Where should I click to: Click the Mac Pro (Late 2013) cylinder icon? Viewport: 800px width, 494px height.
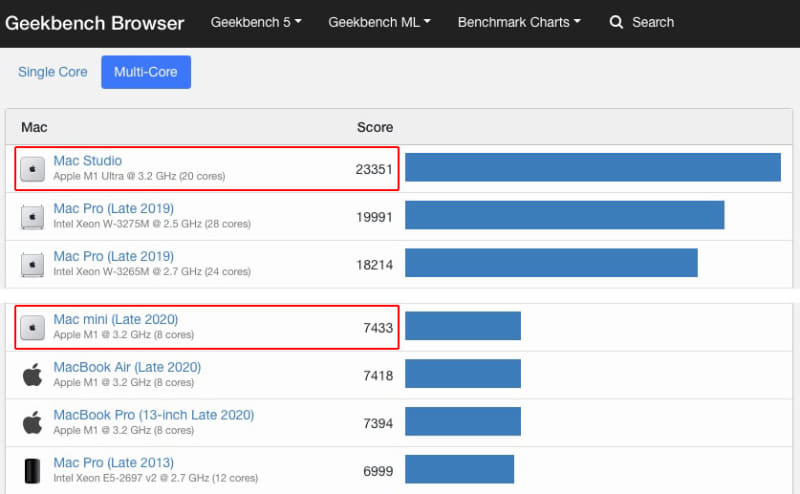tap(32, 471)
